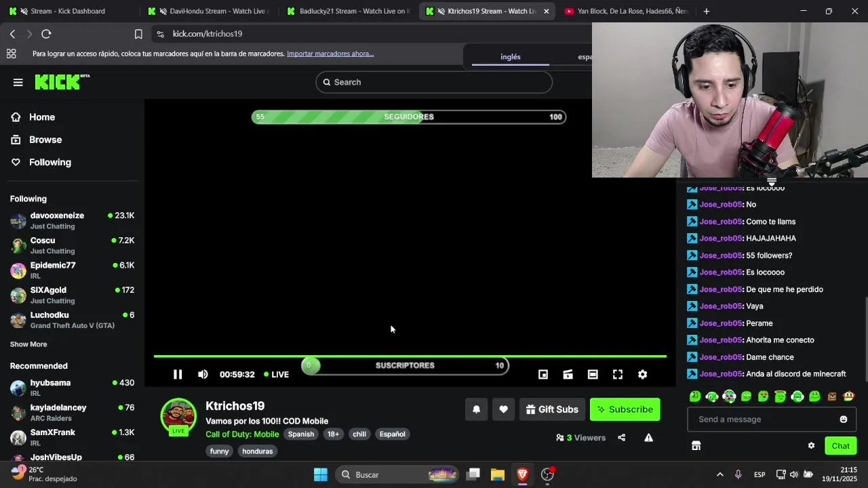Open Coscu channel
Image resolution: width=868 pixels, height=488 pixels.
[73, 245]
